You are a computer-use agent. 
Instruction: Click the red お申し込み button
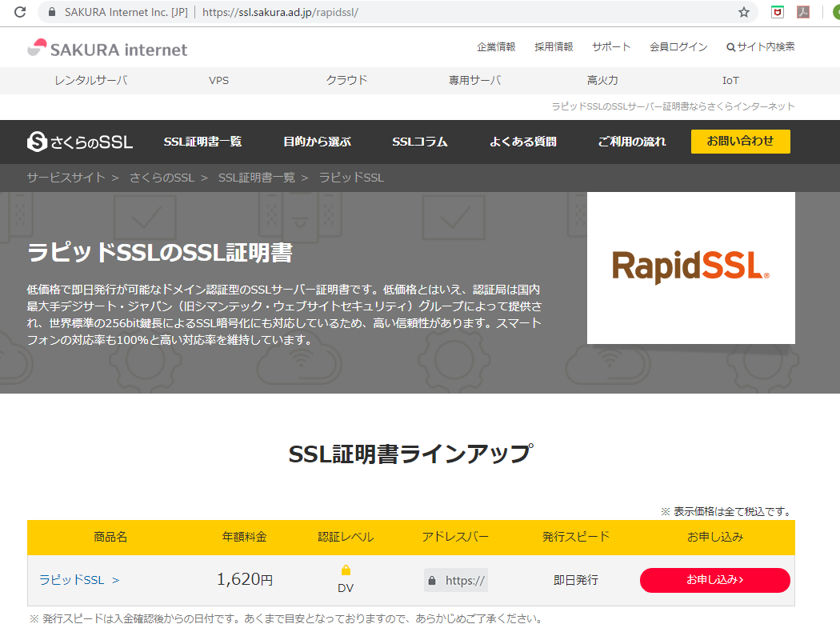(x=714, y=580)
